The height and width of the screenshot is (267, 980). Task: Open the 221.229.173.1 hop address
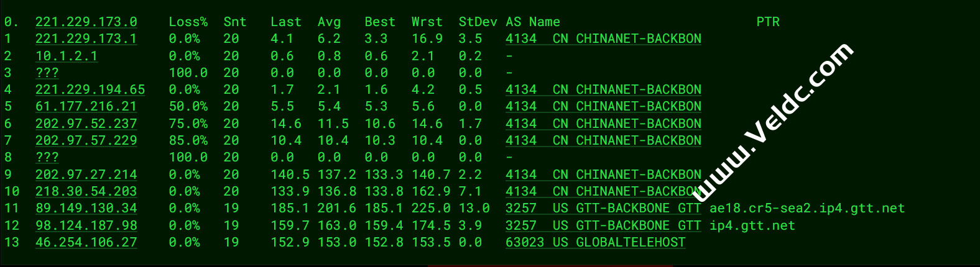click(86, 38)
